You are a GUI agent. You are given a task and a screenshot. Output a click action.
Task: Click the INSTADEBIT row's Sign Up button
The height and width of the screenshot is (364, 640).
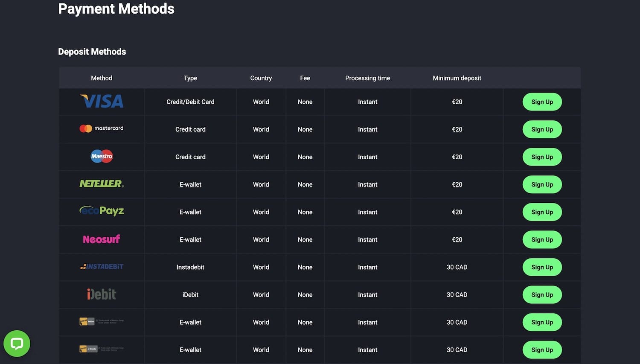pos(542,267)
